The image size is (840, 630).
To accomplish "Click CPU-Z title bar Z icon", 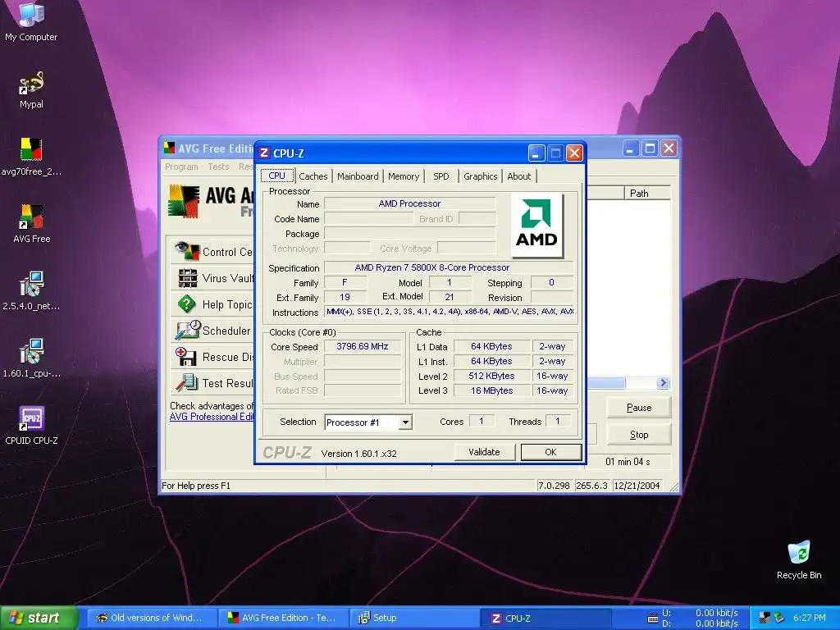I will point(264,153).
